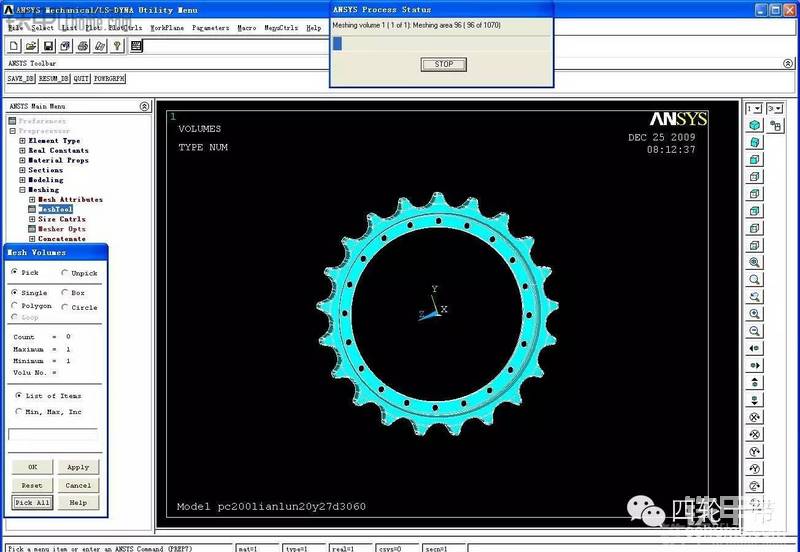This screenshot has height=552, width=800.
Task: Click the Zoom Back Up icon
Action: (755, 297)
